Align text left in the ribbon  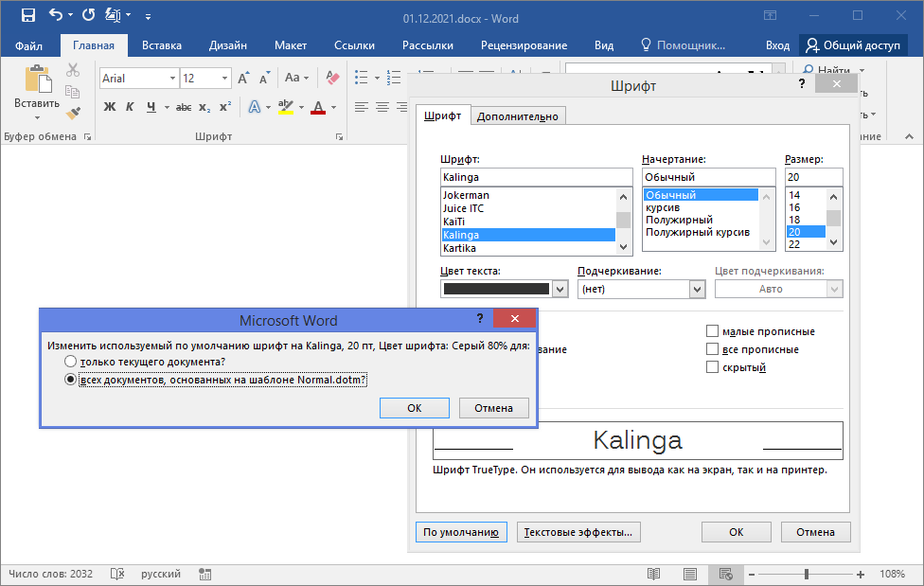tap(362, 107)
